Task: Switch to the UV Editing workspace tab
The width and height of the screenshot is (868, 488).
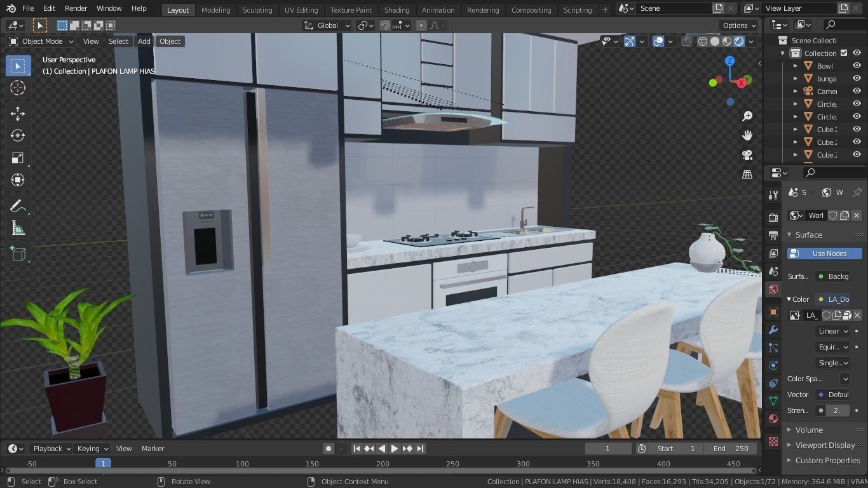Action: [x=301, y=10]
